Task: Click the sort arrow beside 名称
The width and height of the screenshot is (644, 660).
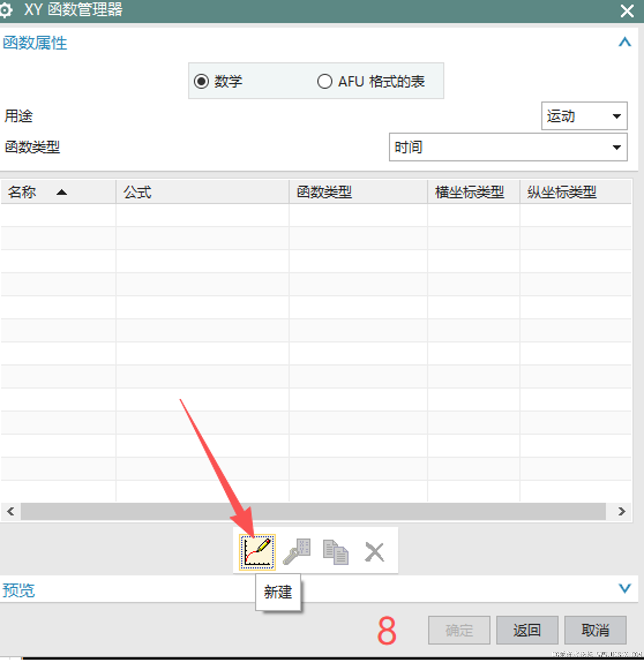Action: [62, 192]
